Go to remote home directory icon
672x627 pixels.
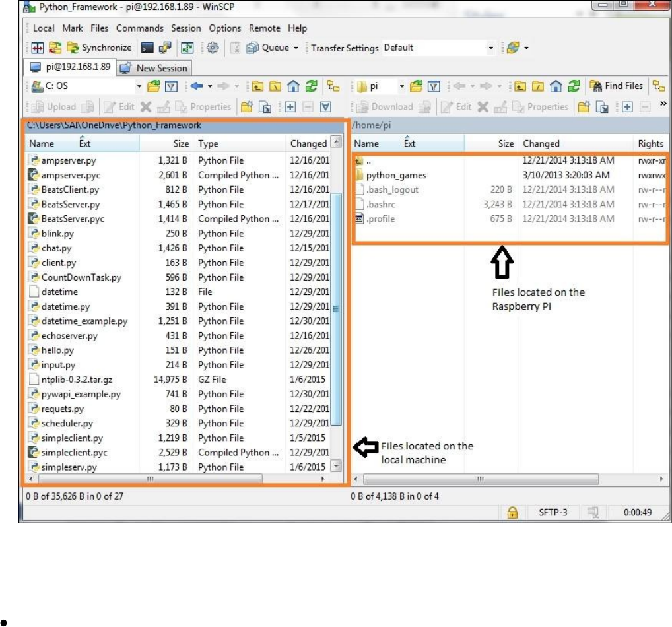point(556,86)
